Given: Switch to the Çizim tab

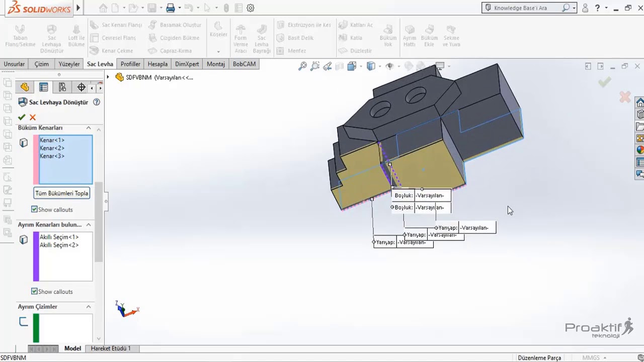Looking at the screenshot, I should point(41,64).
